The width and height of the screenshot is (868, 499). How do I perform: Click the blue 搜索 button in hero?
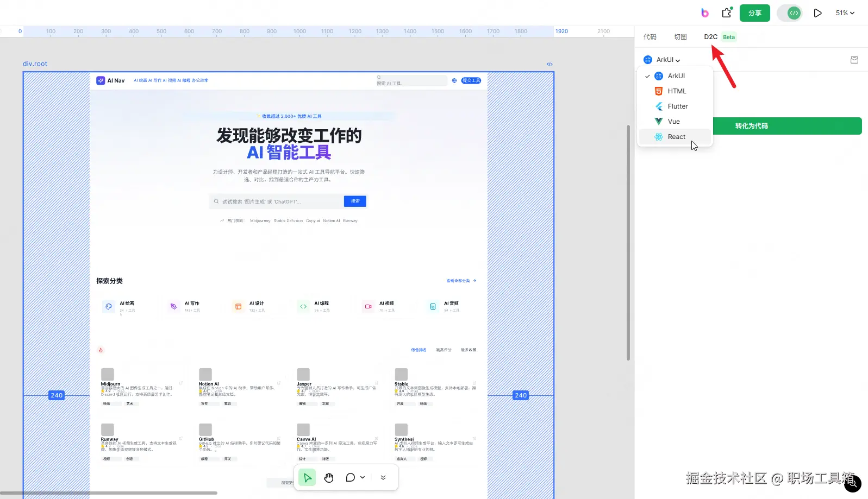(355, 201)
